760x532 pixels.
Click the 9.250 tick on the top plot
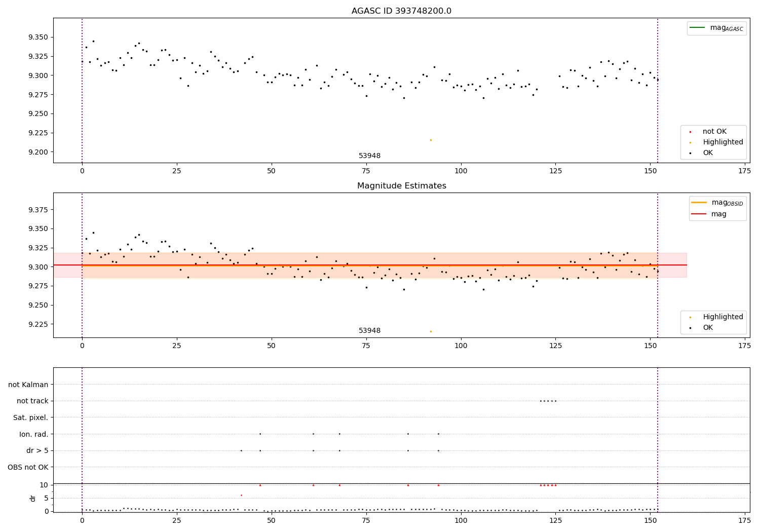click(38, 114)
